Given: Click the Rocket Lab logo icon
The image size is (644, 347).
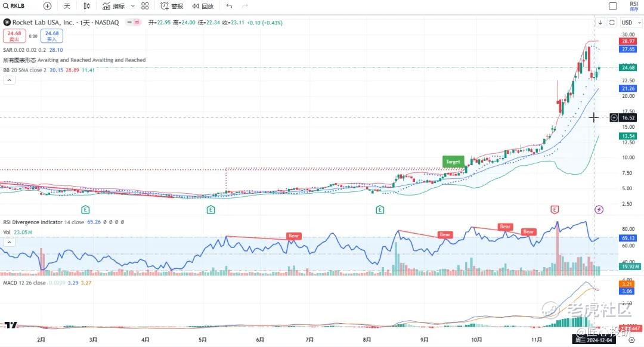Looking at the screenshot, I should 7,22.
